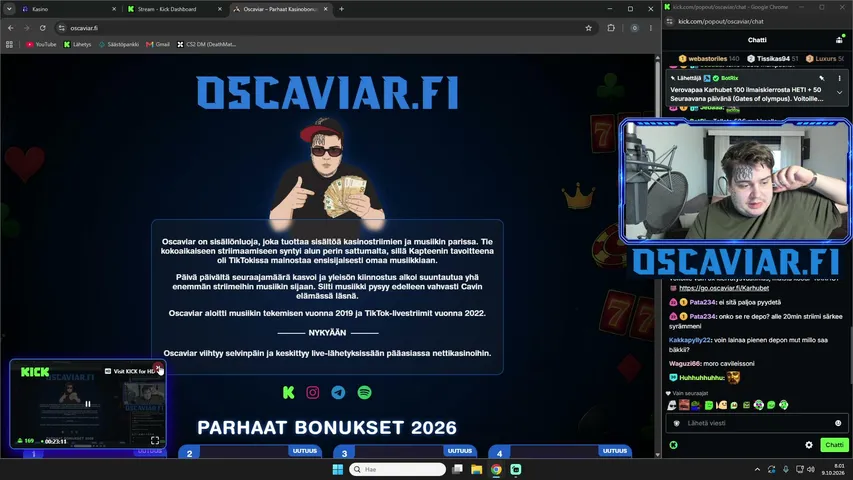
Task: Open the Instagram profile icon
Action: [313, 392]
